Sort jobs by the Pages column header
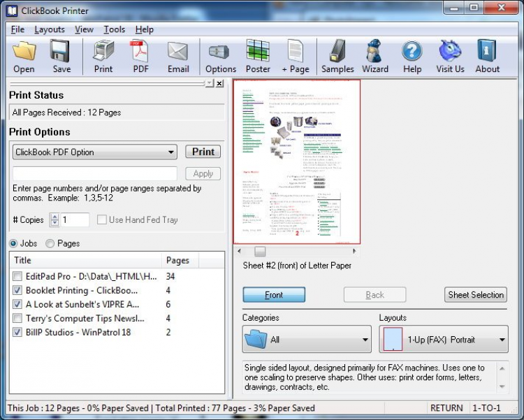This screenshot has width=524, height=420. coord(180,260)
